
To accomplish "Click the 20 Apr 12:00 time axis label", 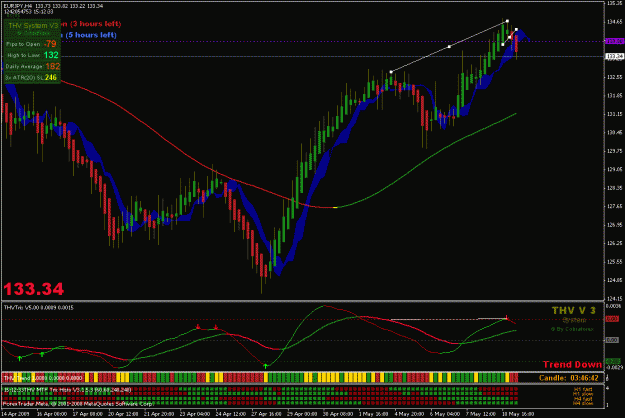I will tap(123, 414).
